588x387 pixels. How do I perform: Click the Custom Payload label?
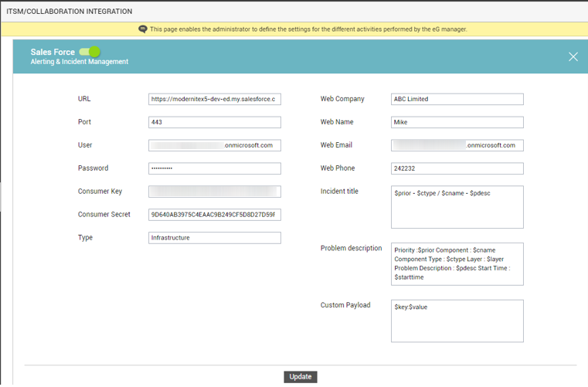tap(345, 305)
